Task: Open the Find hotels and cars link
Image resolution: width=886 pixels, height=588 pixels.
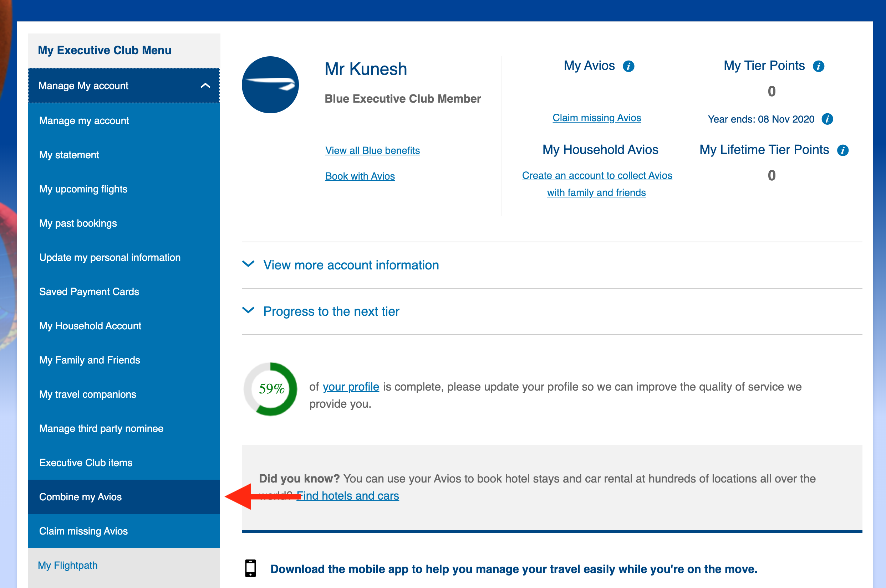Action: point(348,496)
